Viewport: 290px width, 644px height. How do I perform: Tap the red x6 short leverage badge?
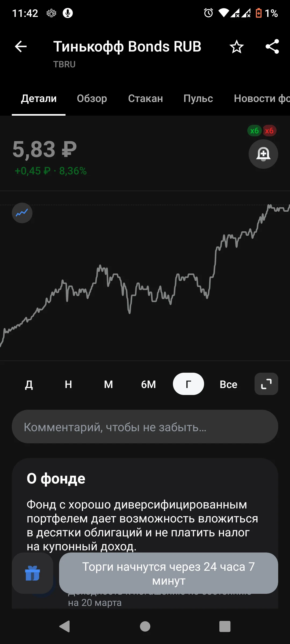[269, 131]
